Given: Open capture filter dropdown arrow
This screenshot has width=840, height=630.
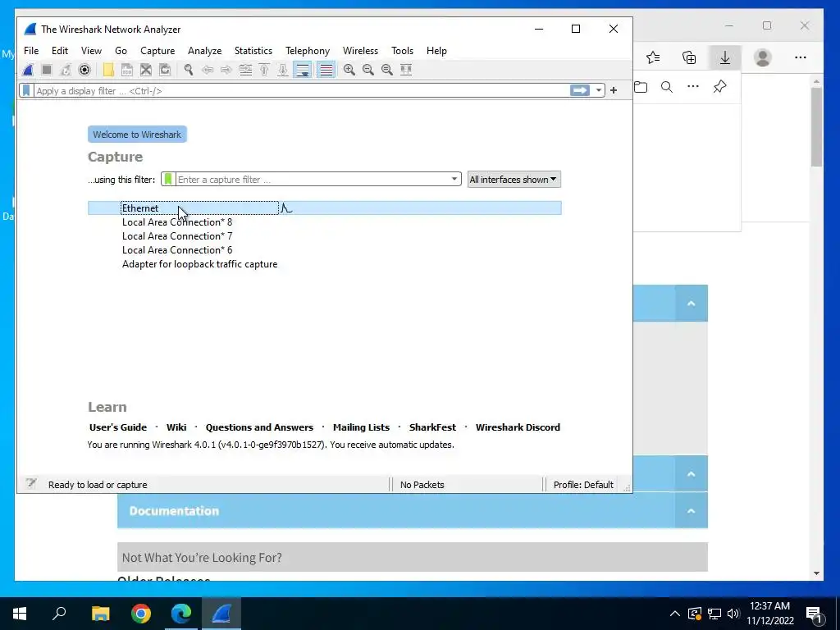Looking at the screenshot, I should click(454, 180).
